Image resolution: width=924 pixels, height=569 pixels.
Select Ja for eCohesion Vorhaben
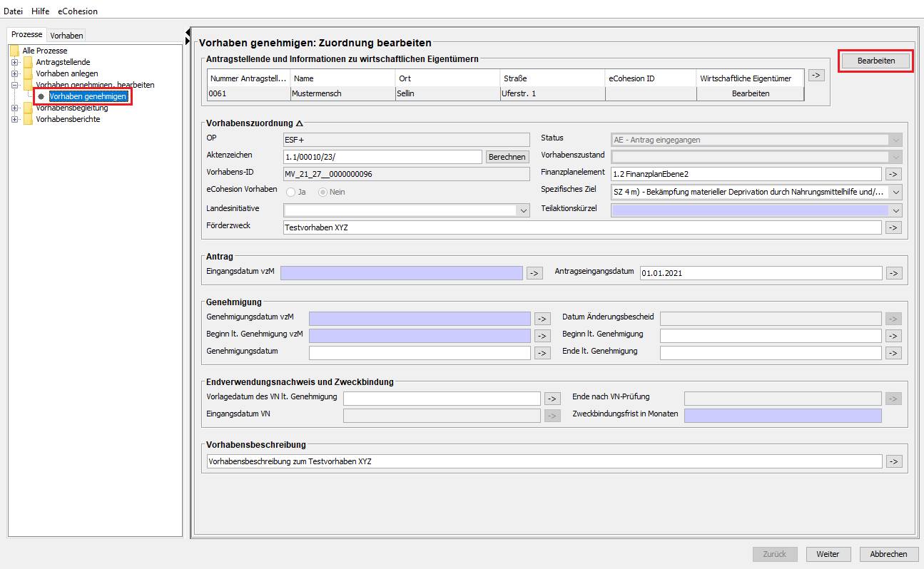click(291, 192)
